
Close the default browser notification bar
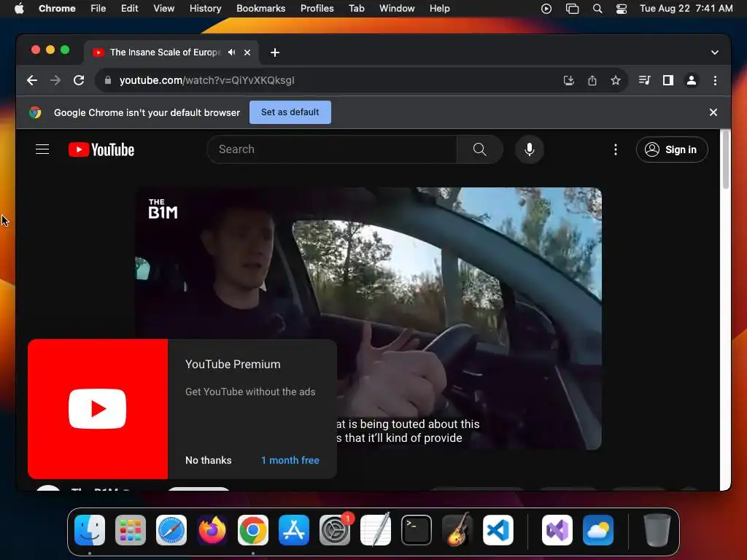point(713,112)
